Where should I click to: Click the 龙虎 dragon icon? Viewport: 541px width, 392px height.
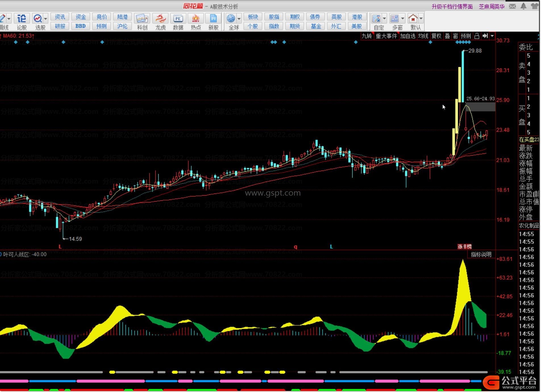[x=160, y=19]
